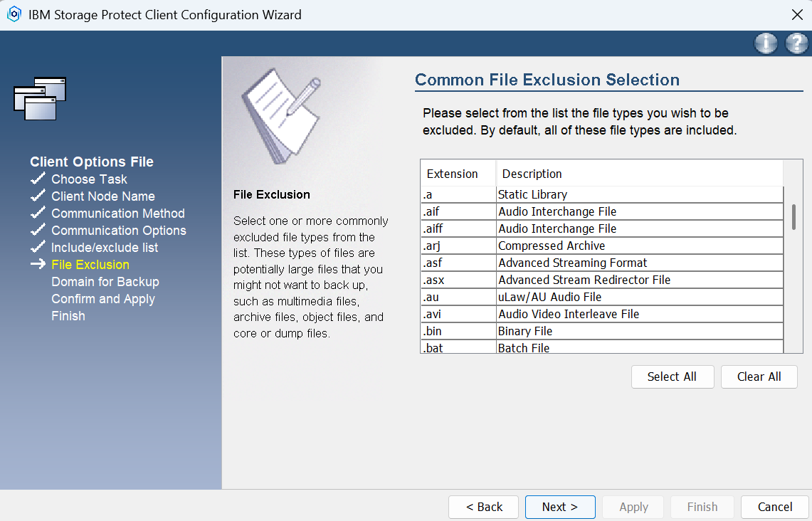Click the stacked windows icon in sidebar

tap(40, 98)
